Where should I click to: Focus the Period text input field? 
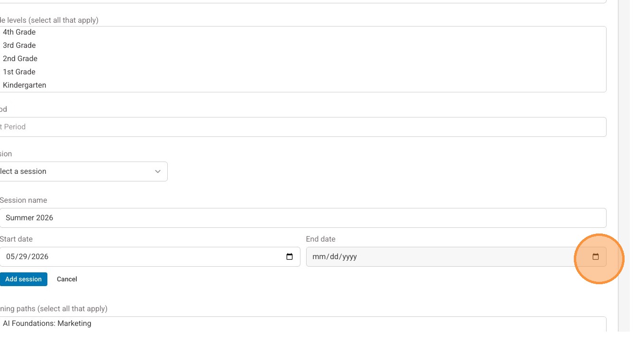303,127
